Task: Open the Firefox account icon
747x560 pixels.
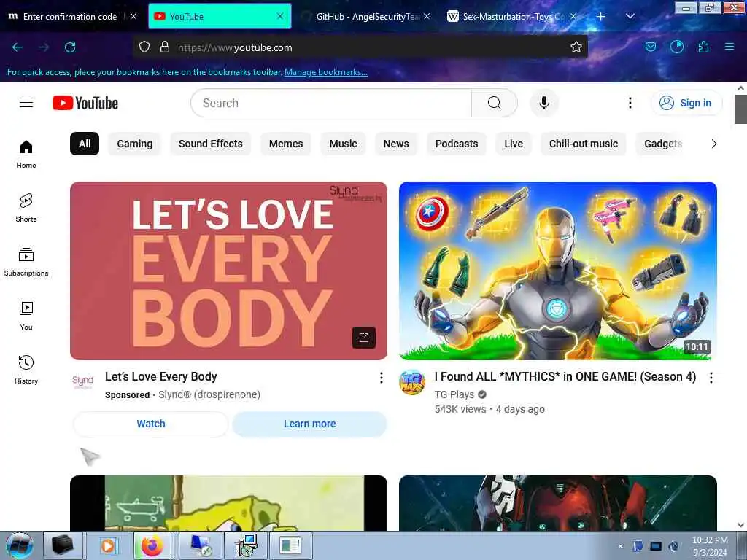Action: 676,47
